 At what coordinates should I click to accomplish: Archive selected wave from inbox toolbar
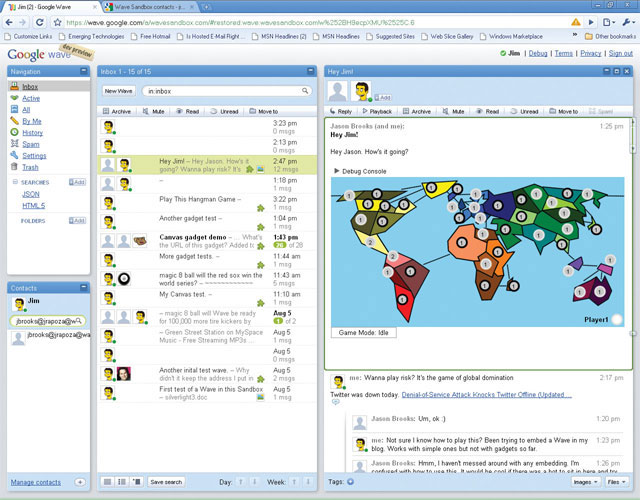click(117, 111)
